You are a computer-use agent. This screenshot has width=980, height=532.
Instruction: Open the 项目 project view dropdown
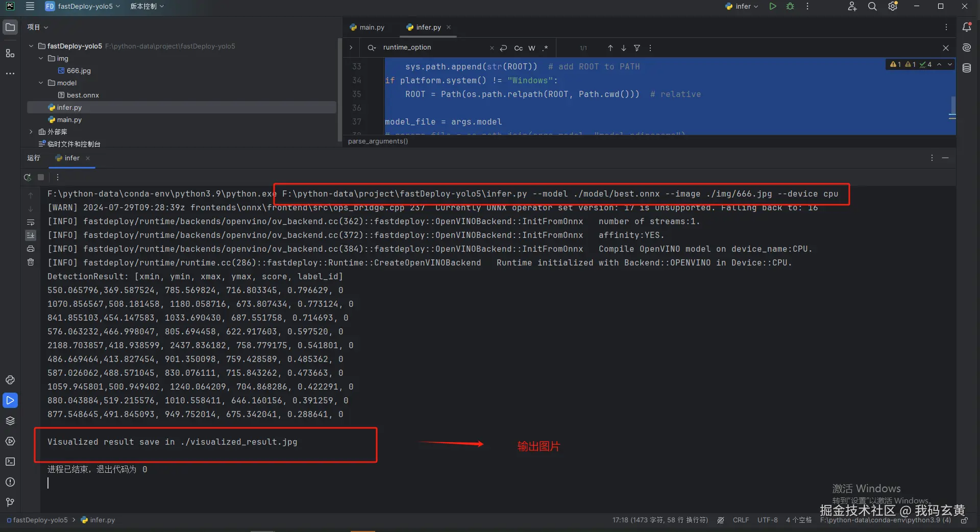point(38,27)
